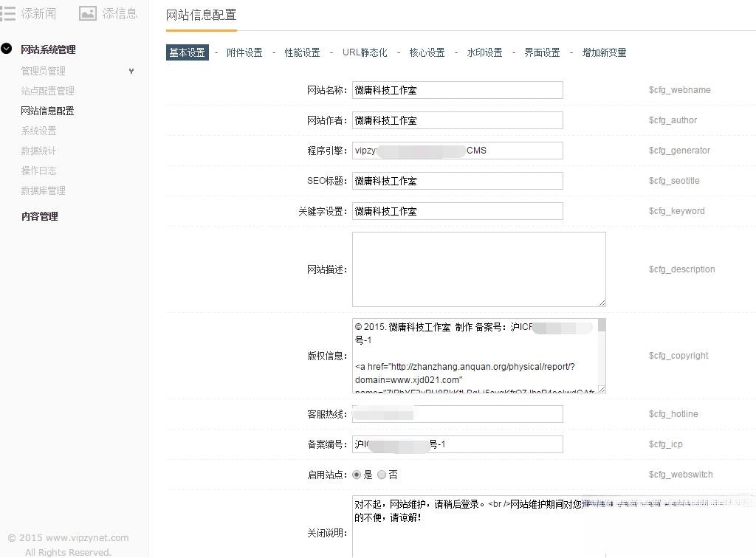
Task: Click the 增加新变量 tab
Action: (x=604, y=52)
